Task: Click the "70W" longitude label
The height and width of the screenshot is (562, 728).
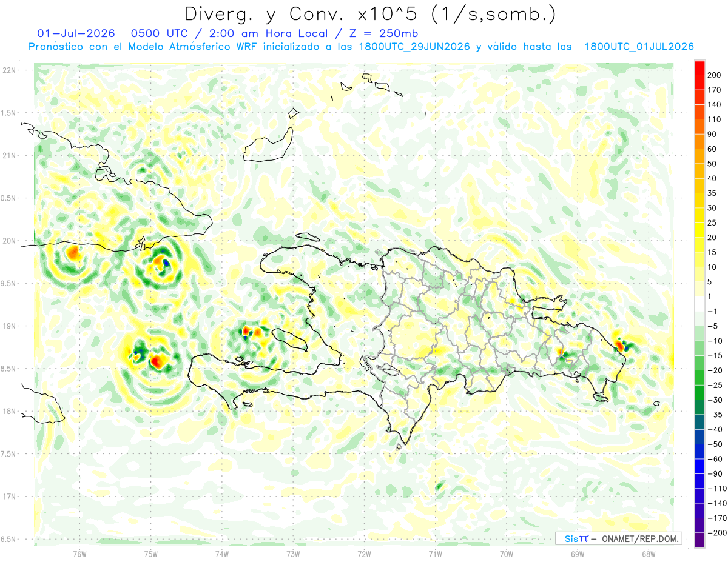Action: pos(507,554)
